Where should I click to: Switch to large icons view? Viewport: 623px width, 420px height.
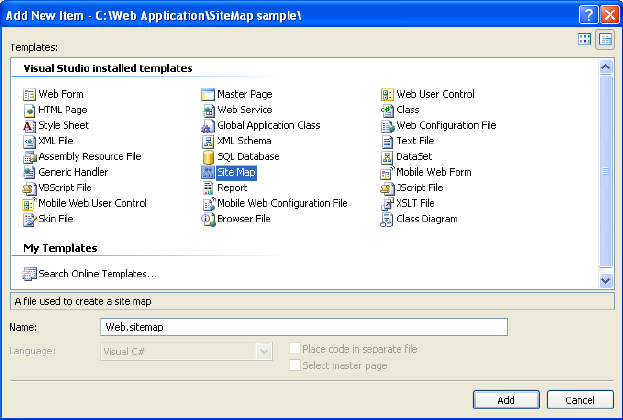pos(584,39)
